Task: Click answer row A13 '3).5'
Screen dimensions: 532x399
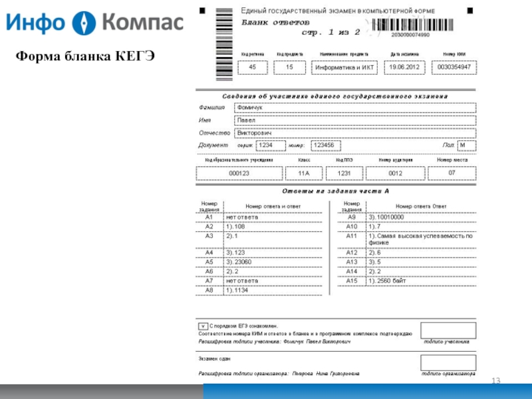Action: [407, 262]
